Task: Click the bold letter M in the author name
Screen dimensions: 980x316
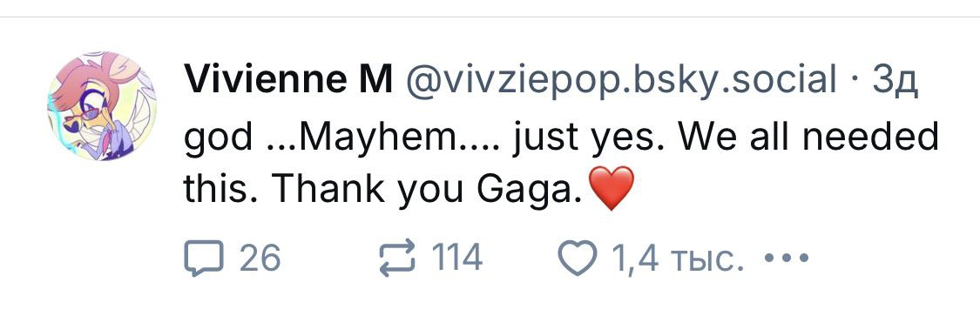Action: [x=375, y=79]
